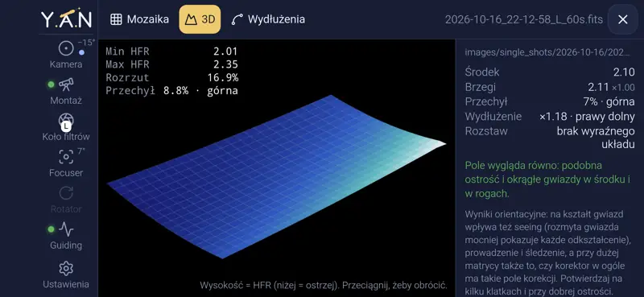Click the Wyniki orientacyjne note paragraph
The image size is (644, 297).
(x=547, y=253)
